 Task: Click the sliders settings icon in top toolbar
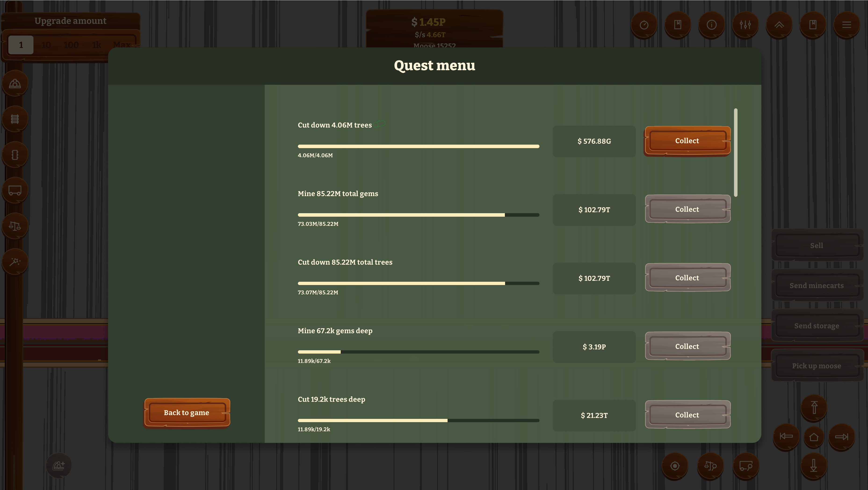tap(745, 25)
